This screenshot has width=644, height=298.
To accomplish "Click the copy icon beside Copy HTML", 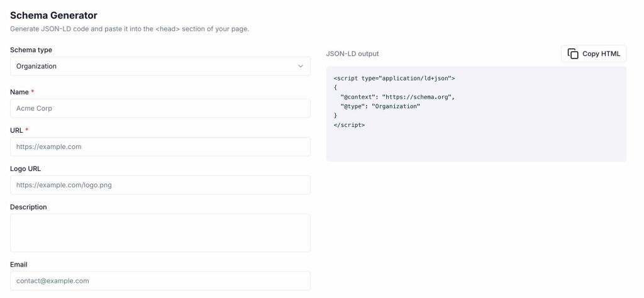I will (x=572, y=54).
